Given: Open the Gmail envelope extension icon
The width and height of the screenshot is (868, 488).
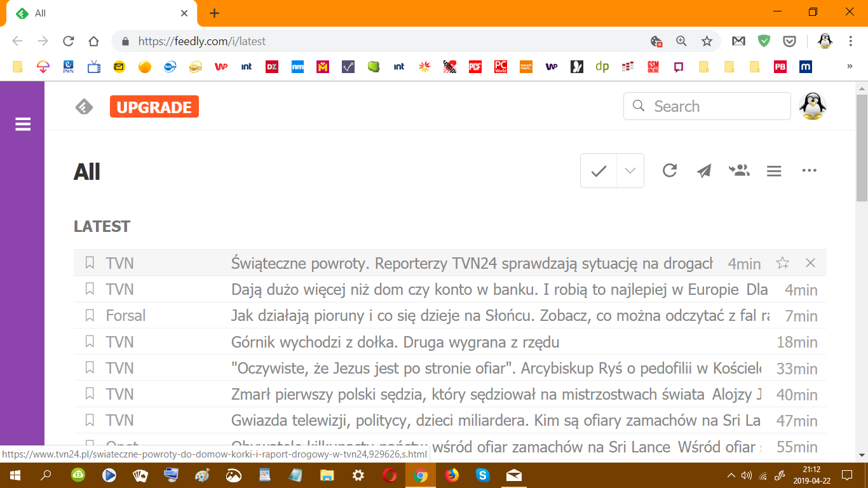Looking at the screenshot, I should [x=738, y=41].
